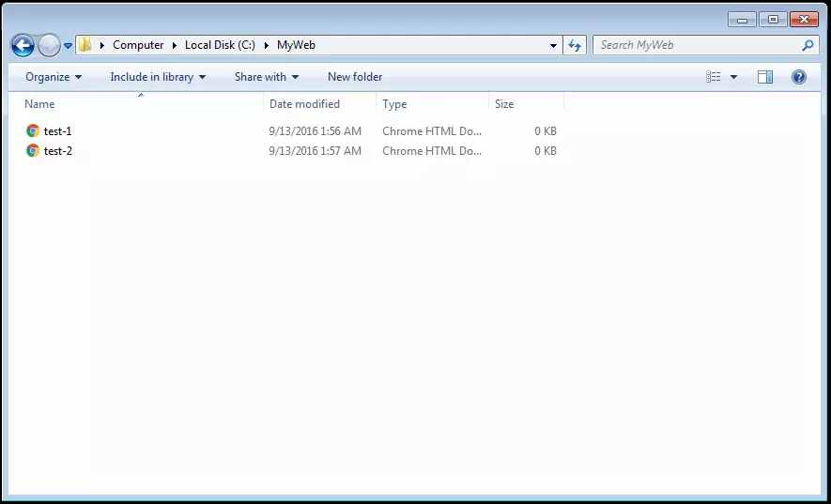Select the test-2 Chrome file icon
The width and height of the screenshot is (831, 504).
pyautogui.click(x=33, y=151)
